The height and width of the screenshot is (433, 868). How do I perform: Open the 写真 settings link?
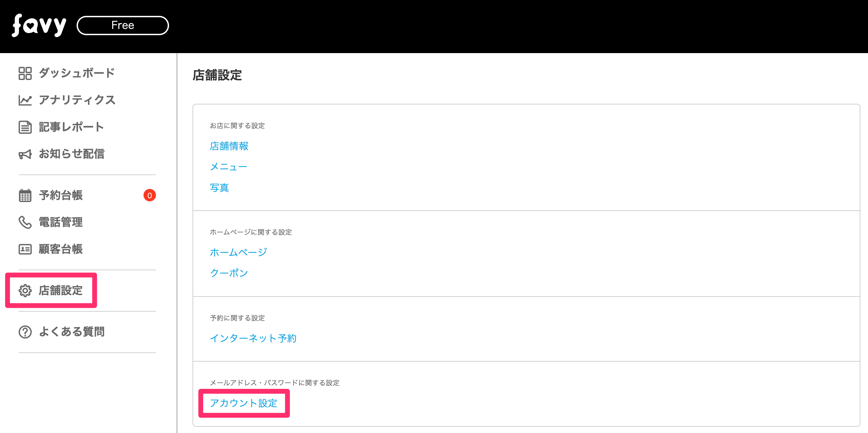219,188
